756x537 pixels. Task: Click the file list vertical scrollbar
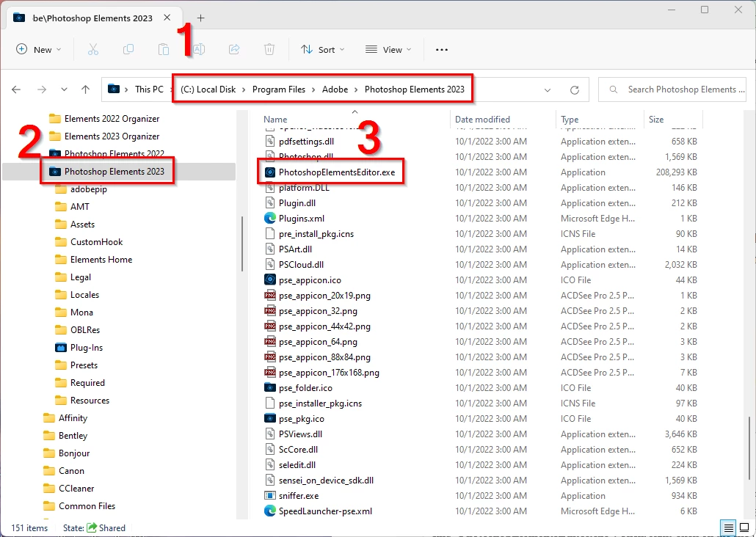[749, 447]
